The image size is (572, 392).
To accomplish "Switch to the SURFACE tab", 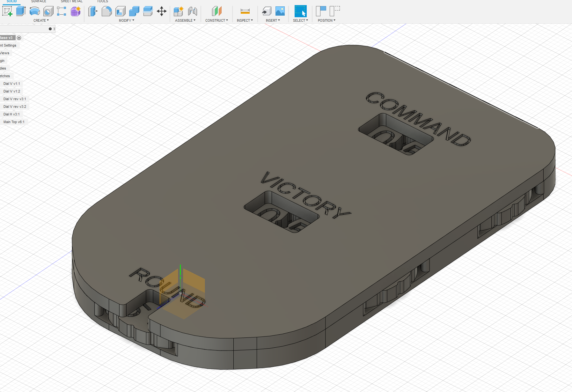I will pos(39,1).
